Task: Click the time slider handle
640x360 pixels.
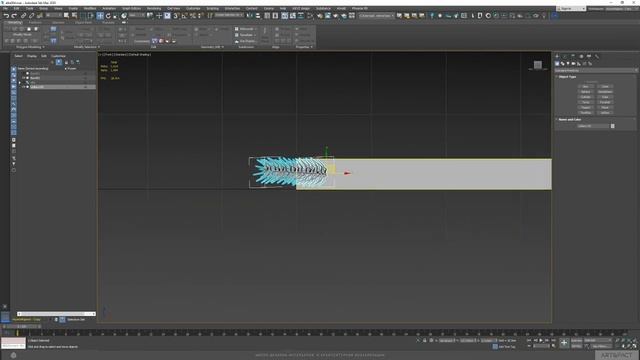Action: point(21,327)
